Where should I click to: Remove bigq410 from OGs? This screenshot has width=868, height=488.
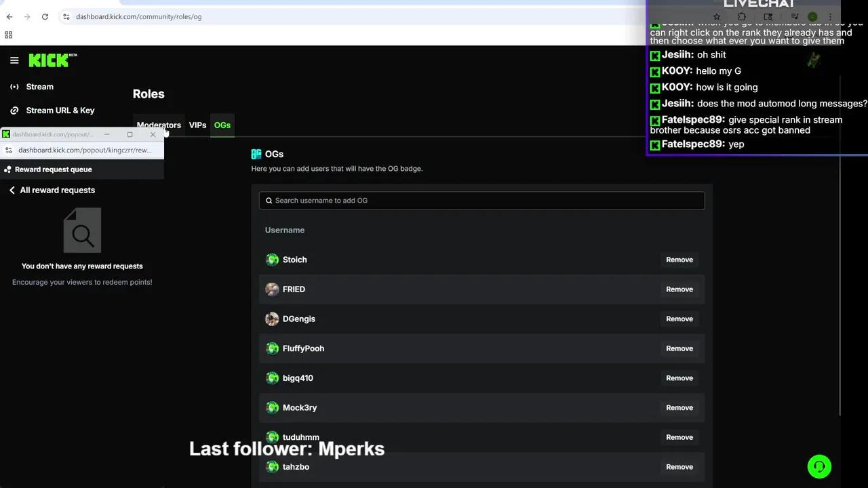point(679,378)
